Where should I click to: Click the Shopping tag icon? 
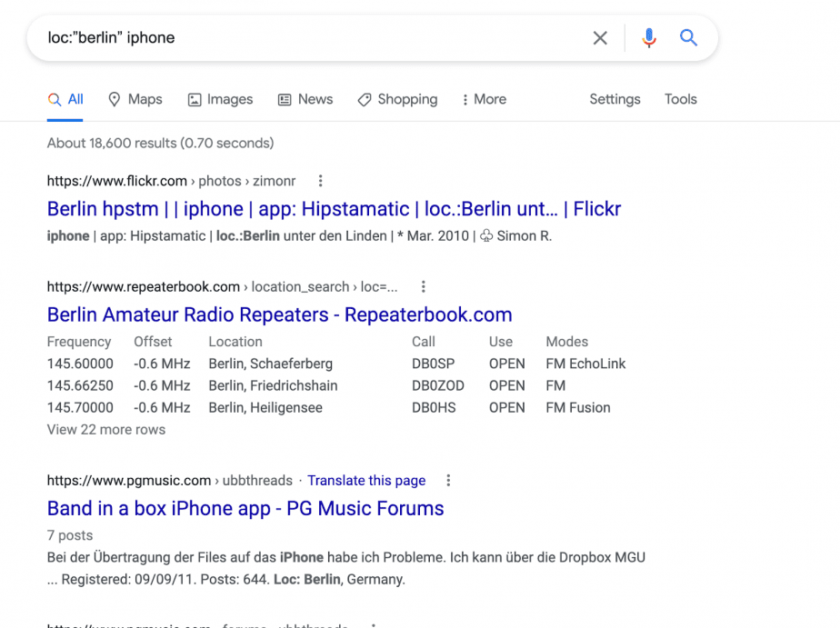pos(365,100)
